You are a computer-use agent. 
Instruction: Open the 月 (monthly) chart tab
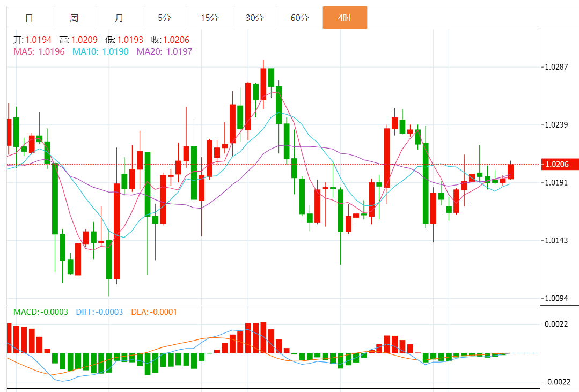pos(119,18)
